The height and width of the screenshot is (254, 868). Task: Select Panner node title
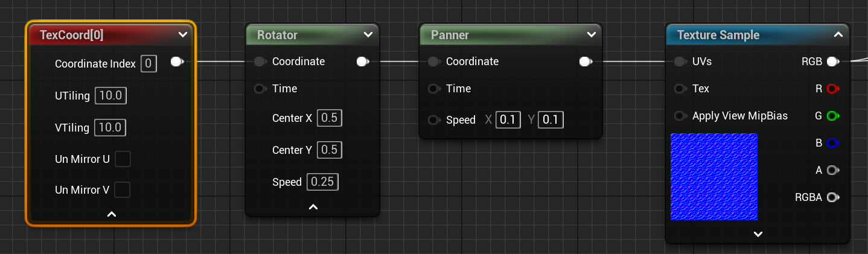(x=450, y=35)
